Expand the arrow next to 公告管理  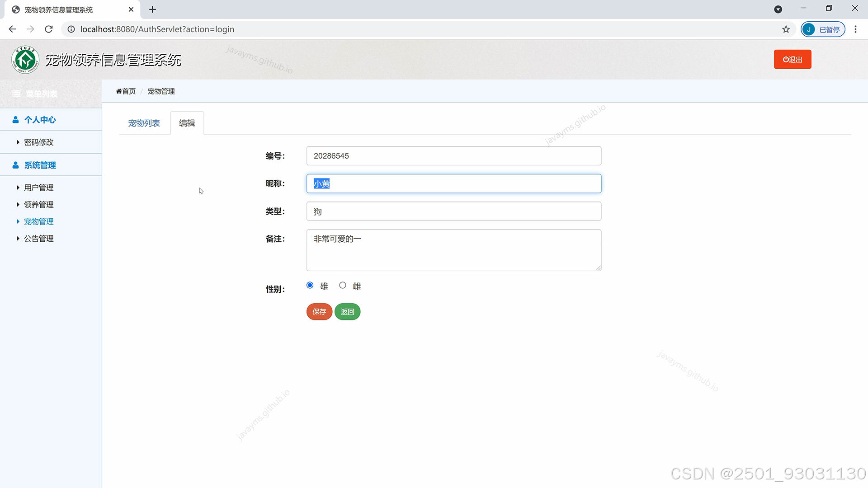click(x=18, y=239)
